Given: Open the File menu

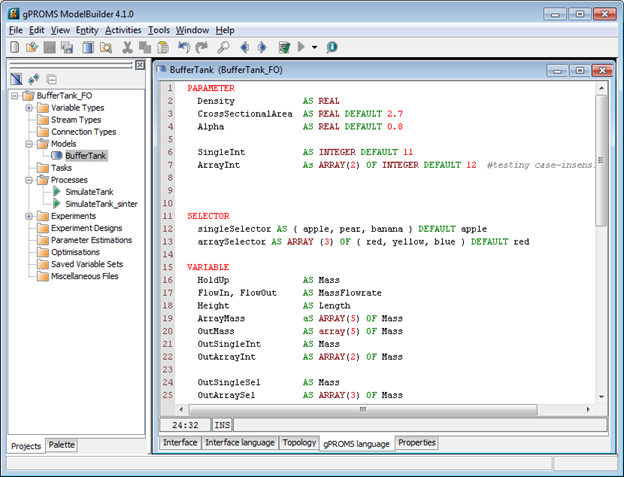Looking at the screenshot, I should click(16, 30).
